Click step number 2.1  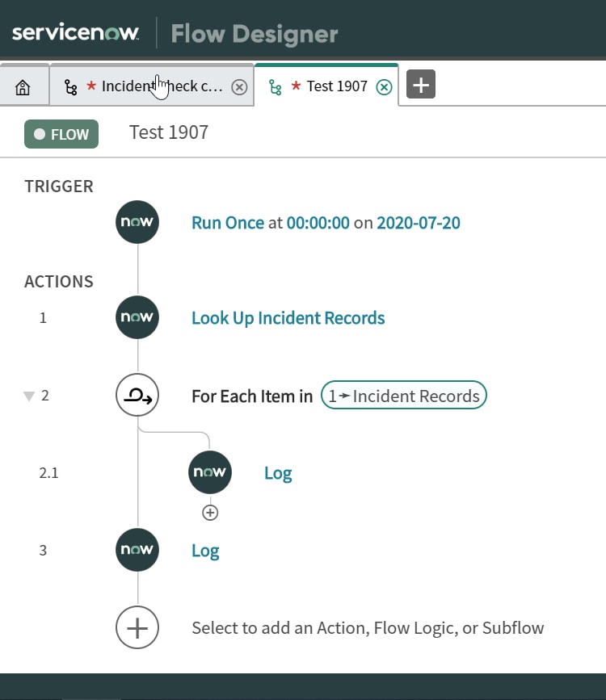[x=48, y=473]
